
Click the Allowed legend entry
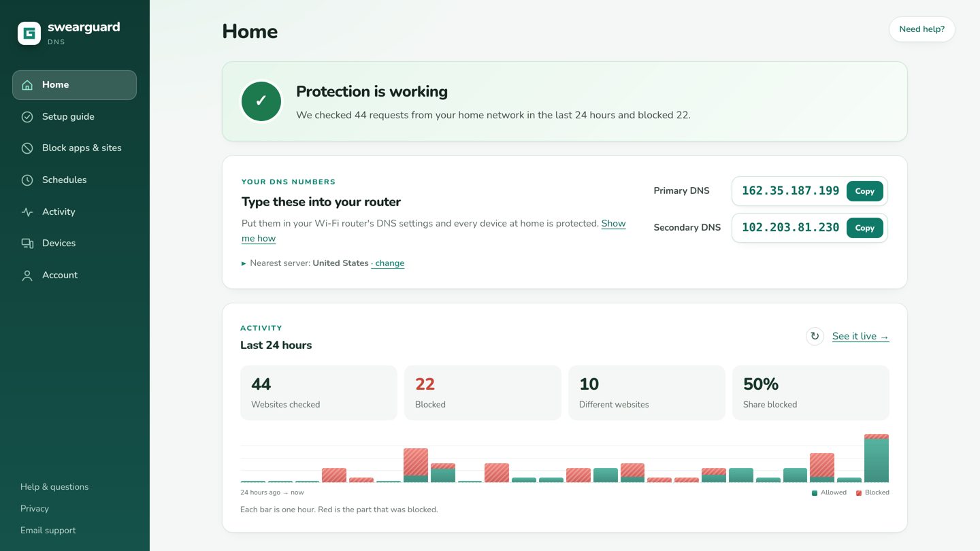[x=829, y=492]
